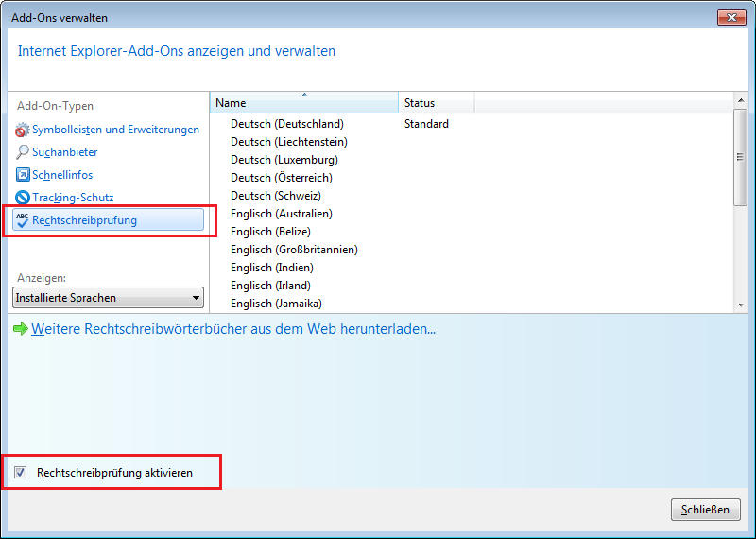Select Rechtschreibprüfung in the add-on types
Viewport: 756px width, 539px height.
click(108, 220)
